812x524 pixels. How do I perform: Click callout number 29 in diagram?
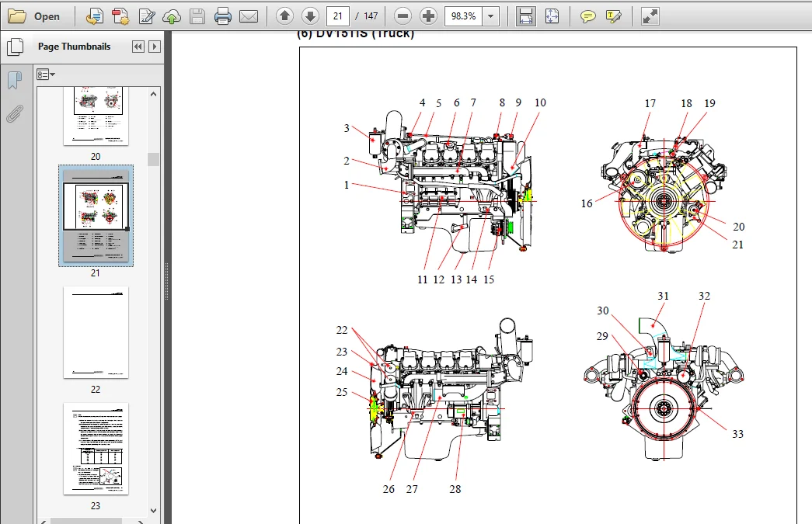pos(601,336)
